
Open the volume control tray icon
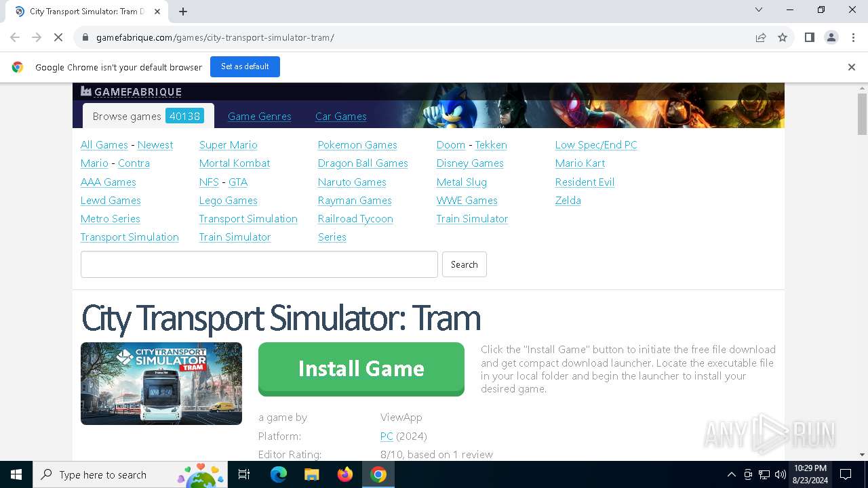[x=781, y=474]
